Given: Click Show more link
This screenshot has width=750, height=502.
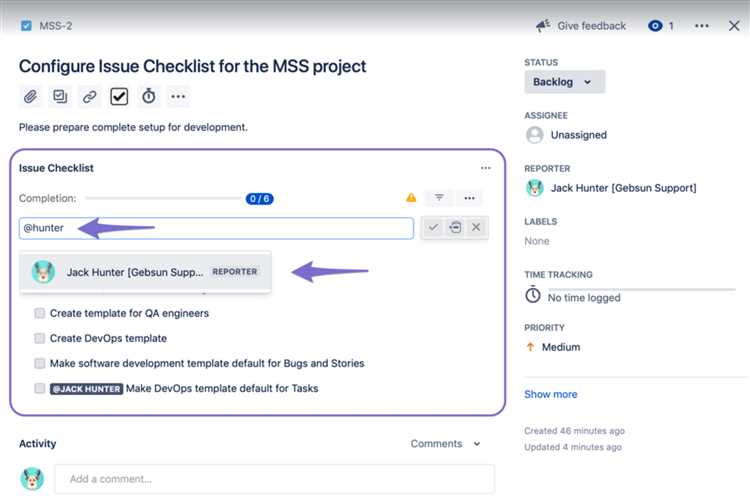Looking at the screenshot, I should (x=551, y=394).
